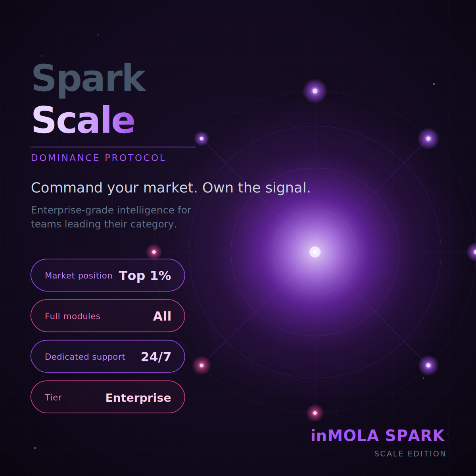The image size is (476, 476).
Task: Click the Command your market tagline
Action: (x=171, y=188)
